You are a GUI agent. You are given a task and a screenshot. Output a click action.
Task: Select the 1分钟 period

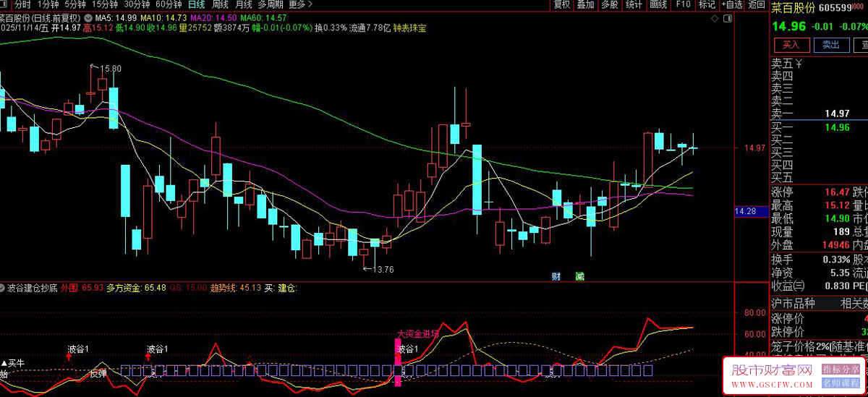48,4
